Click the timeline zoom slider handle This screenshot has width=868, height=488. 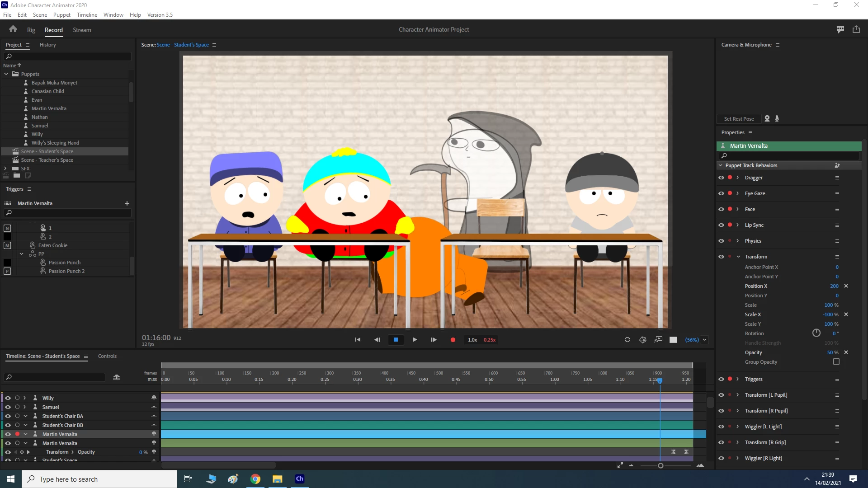pyautogui.click(x=660, y=465)
